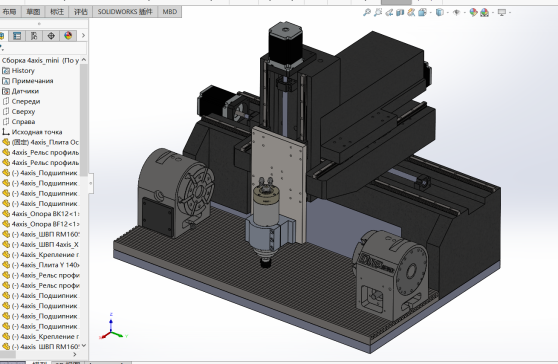Open the DisplayManager color ball tab
Viewport: 558px width, 364px height.
click(68, 36)
